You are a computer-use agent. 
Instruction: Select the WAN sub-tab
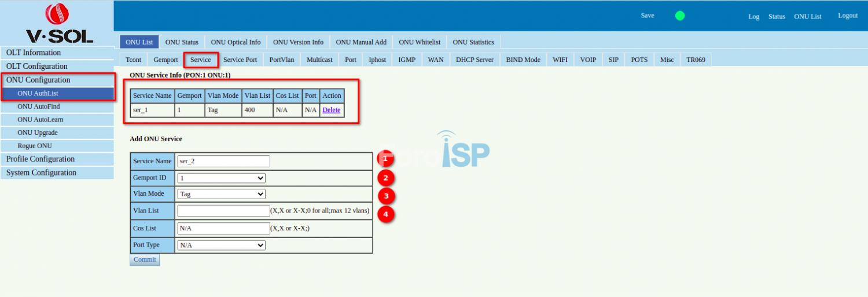(436, 60)
